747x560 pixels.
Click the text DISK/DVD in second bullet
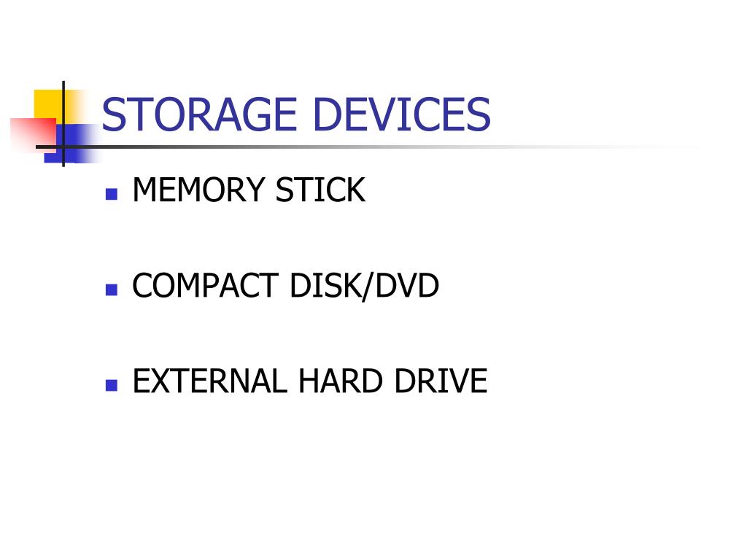(365, 286)
